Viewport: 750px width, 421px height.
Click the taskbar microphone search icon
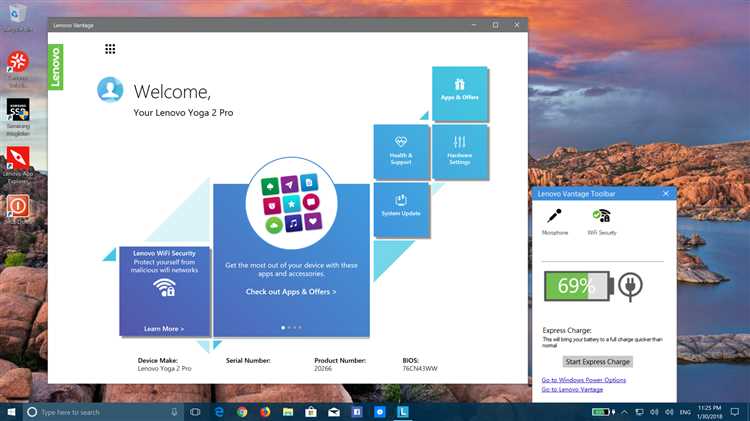pyautogui.click(x=174, y=412)
